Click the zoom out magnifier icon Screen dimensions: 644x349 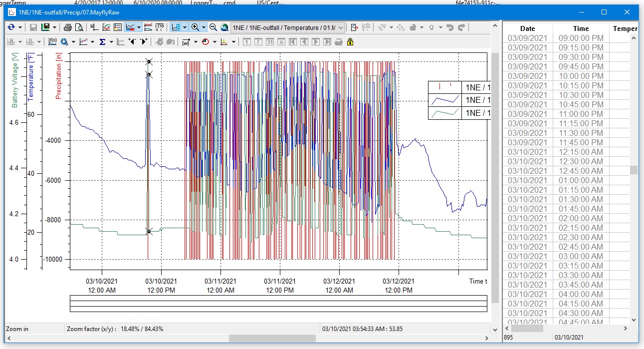coord(213,27)
